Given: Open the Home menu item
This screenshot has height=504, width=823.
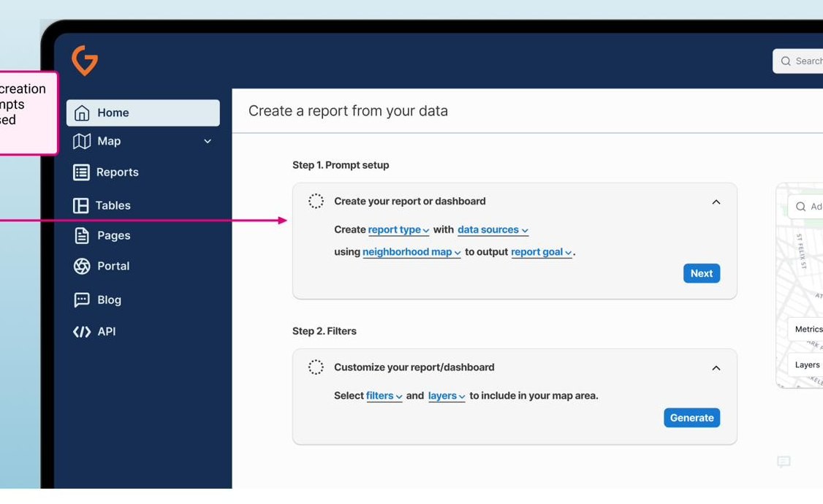Looking at the screenshot, I should [143, 112].
